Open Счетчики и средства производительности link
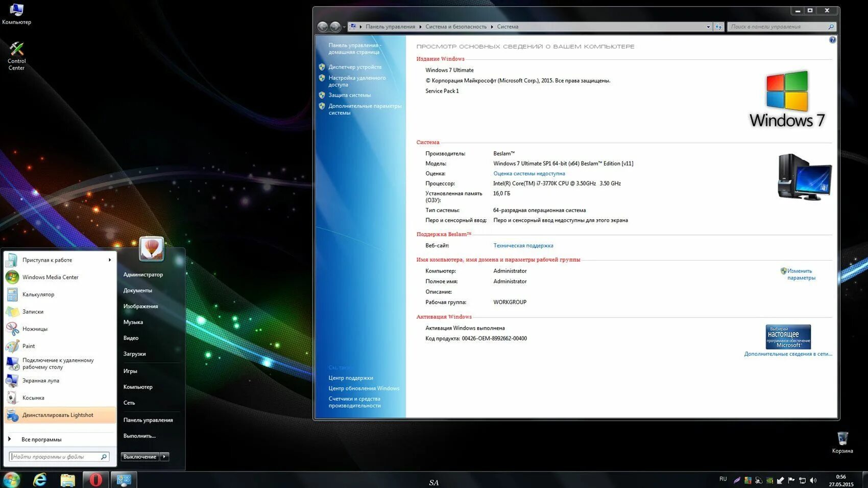868x488 pixels. point(354,402)
